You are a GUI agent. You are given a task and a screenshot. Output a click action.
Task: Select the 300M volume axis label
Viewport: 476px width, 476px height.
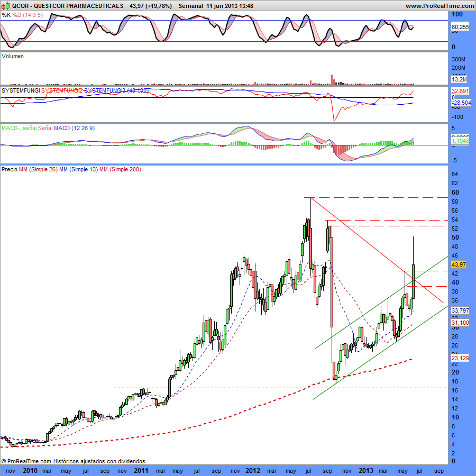(x=459, y=59)
